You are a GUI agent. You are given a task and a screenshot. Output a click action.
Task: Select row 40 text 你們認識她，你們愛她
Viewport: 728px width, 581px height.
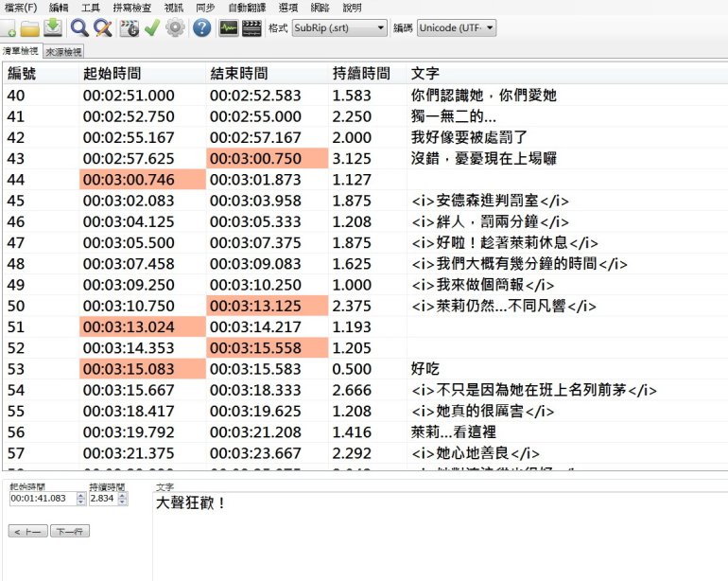coord(483,96)
